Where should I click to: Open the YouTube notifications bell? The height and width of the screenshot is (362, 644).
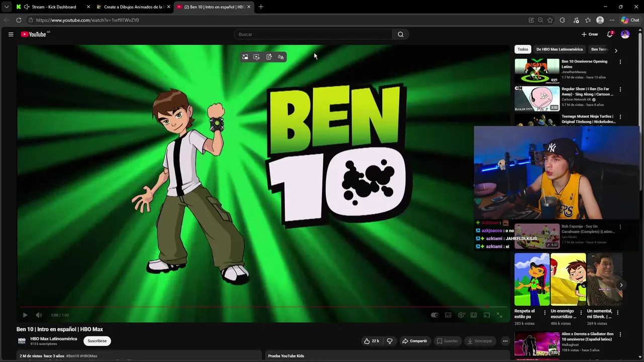pos(610,34)
